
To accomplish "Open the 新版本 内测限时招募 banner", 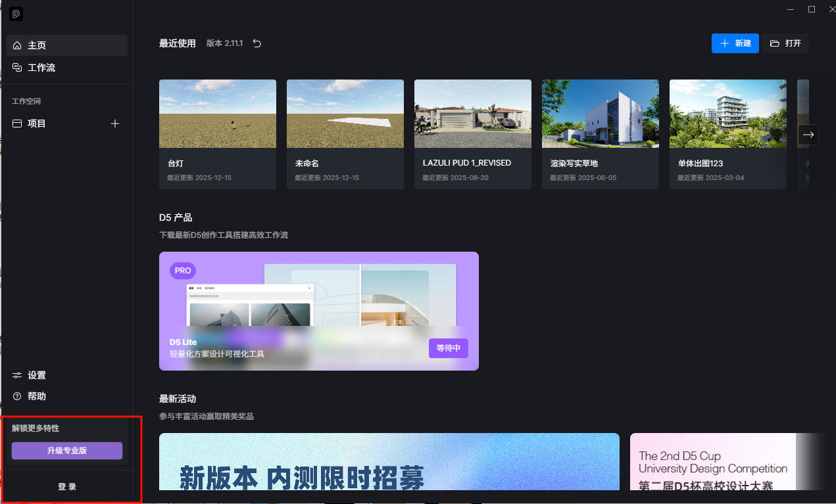I will 389,462.
